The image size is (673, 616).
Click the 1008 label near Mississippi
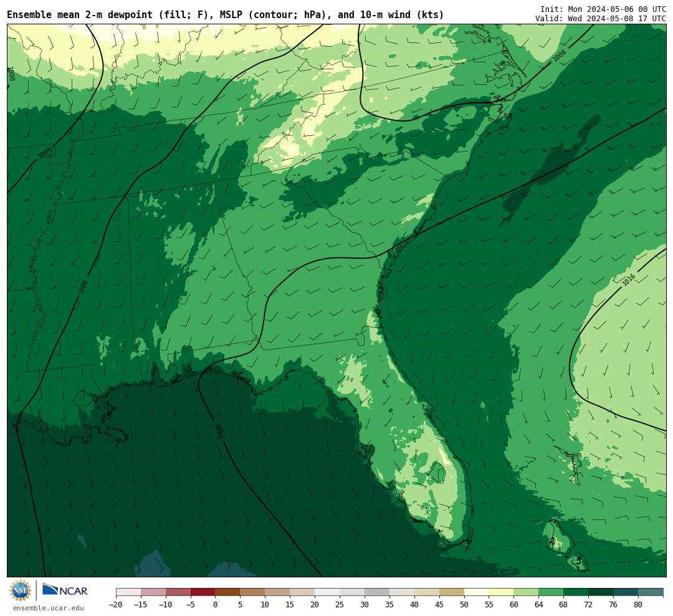pos(84,287)
